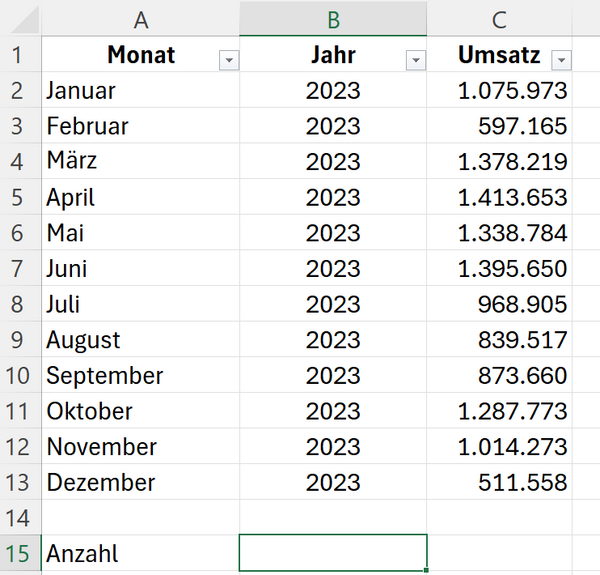Click the Anzahl label cell

point(141,553)
